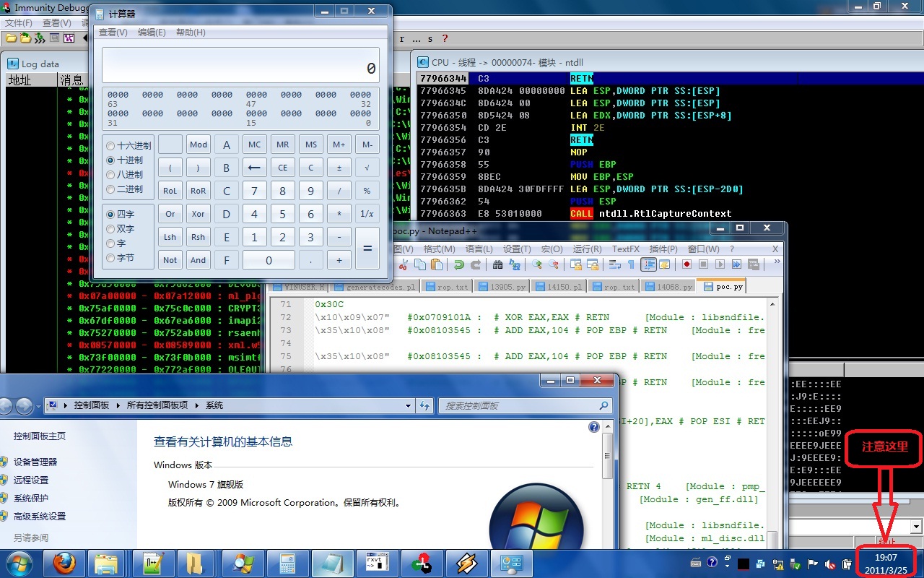This screenshot has width=924, height=578.
Task: Click the Paste icon in Notepad++ toolbar
Action: point(437,264)
